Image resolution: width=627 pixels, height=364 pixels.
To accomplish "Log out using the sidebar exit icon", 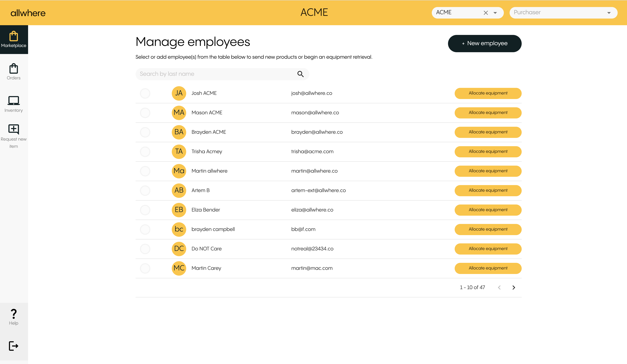I will point(14,346).
